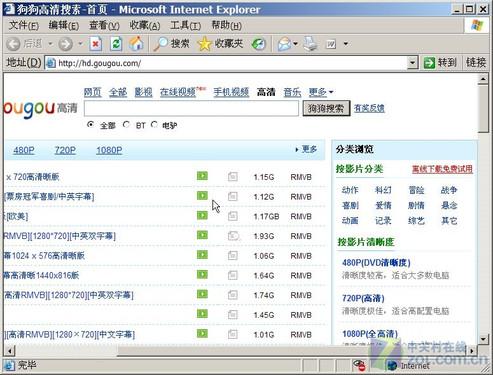The image size is (493, 375).
Task: Click the Print toolbar icon
Action: [x=311, y=44]
